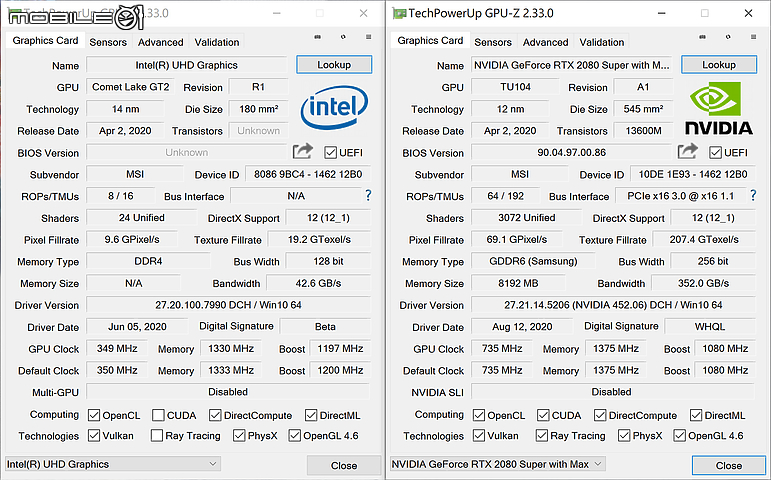Click the Name field showing NVIDIA GeForce RTX 2080 Super
Screen dimensions: 771x480
point(571,65)
